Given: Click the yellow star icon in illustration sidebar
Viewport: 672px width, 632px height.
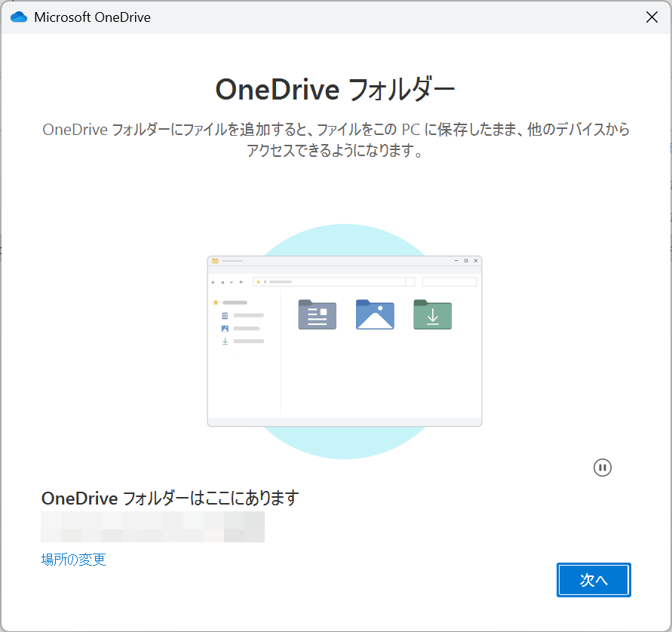Looking at the screenshot, I should [x=216, y=302].
